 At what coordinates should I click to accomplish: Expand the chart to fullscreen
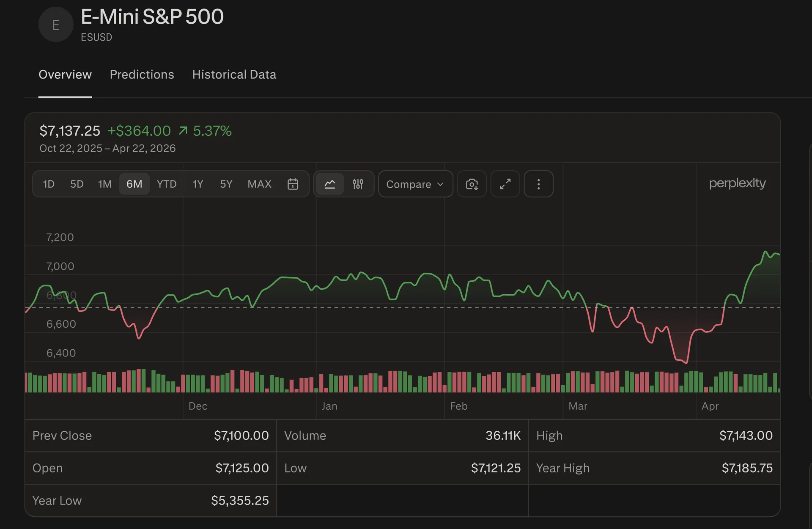(505, 184)
